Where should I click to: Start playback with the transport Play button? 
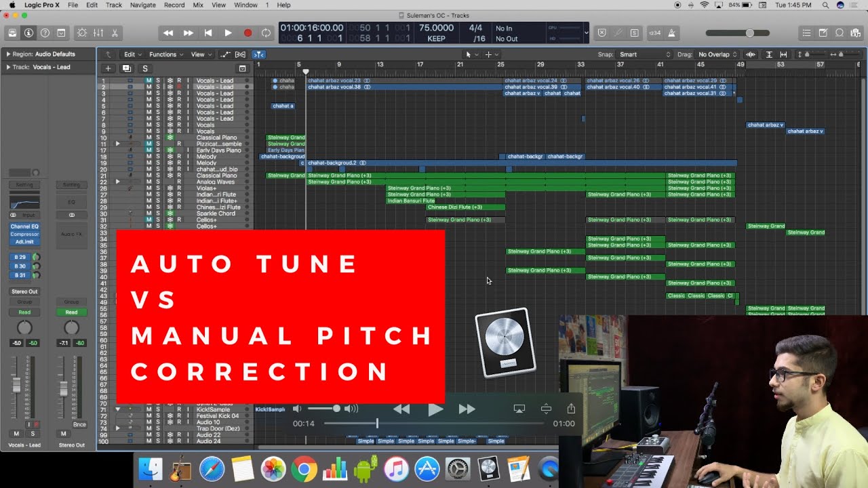[228, 33]
